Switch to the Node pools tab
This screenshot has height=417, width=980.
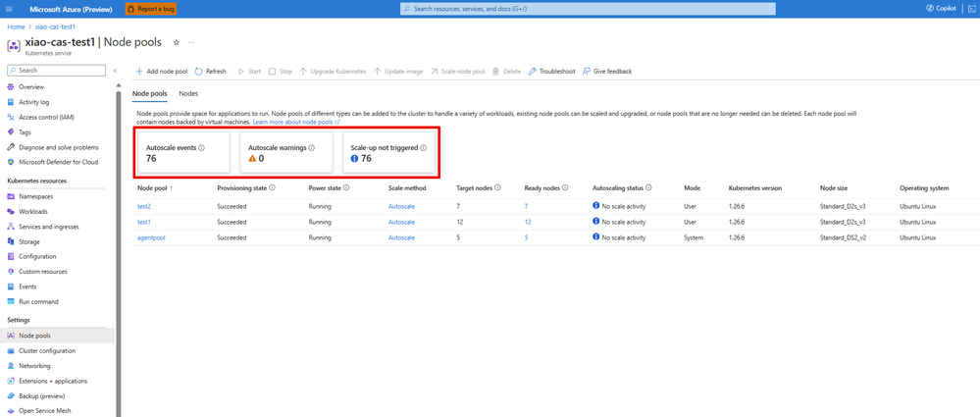coord(150,93)
